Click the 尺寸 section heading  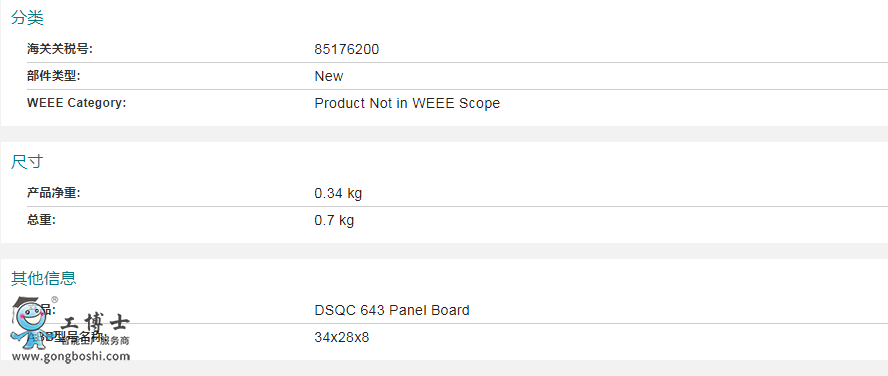click(27, 161)
